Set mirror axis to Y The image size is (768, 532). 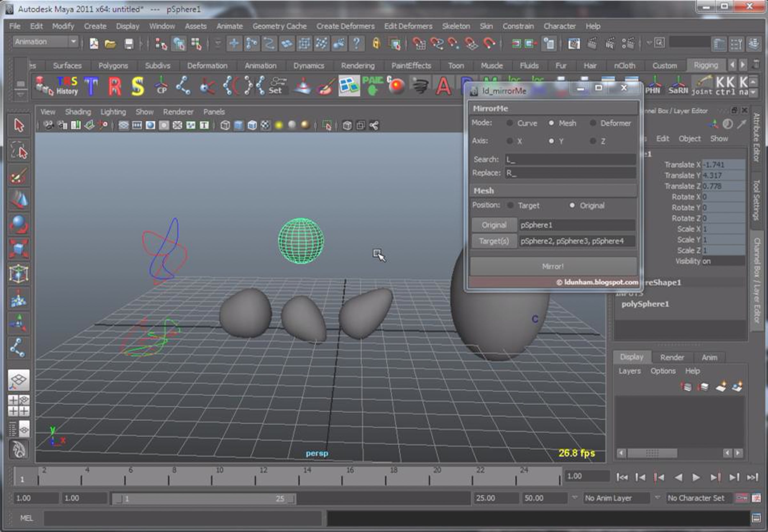551,141
